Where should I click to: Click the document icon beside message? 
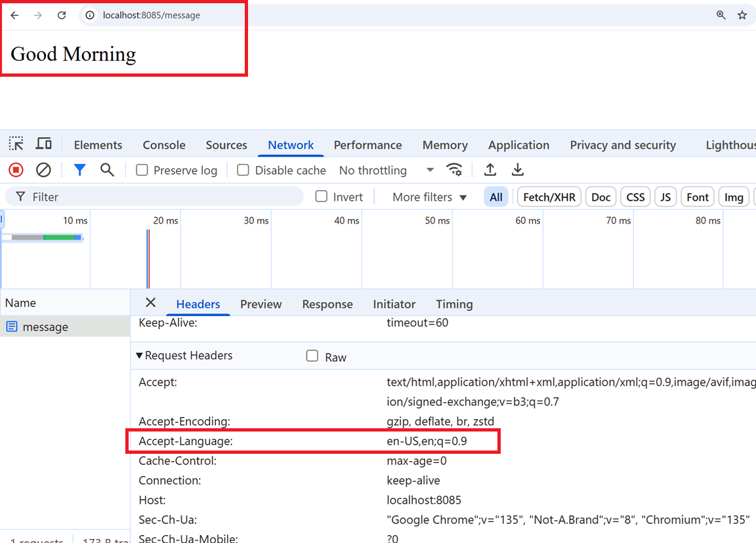pos(12,327)
